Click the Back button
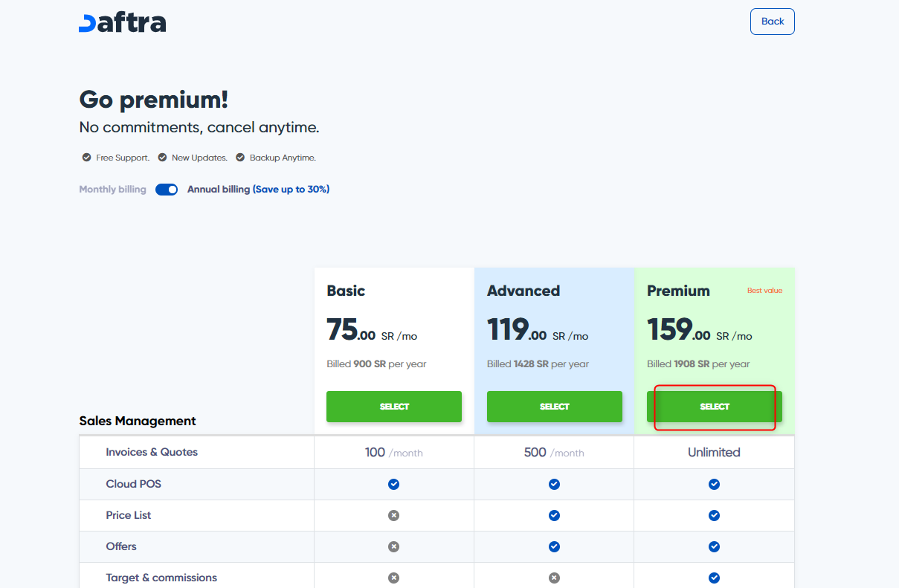The height and width of the screenshot is (588, 899). tap(772, 22)
